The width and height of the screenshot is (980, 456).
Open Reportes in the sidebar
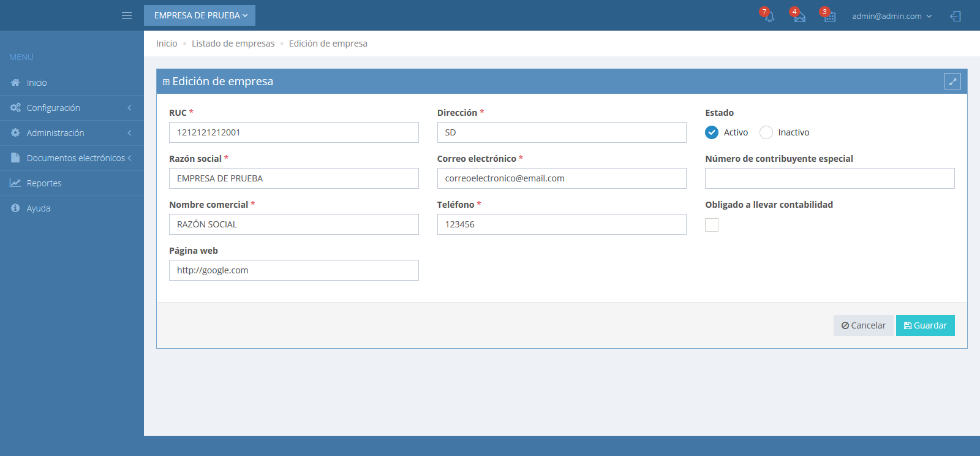click(x=44, y=183)
